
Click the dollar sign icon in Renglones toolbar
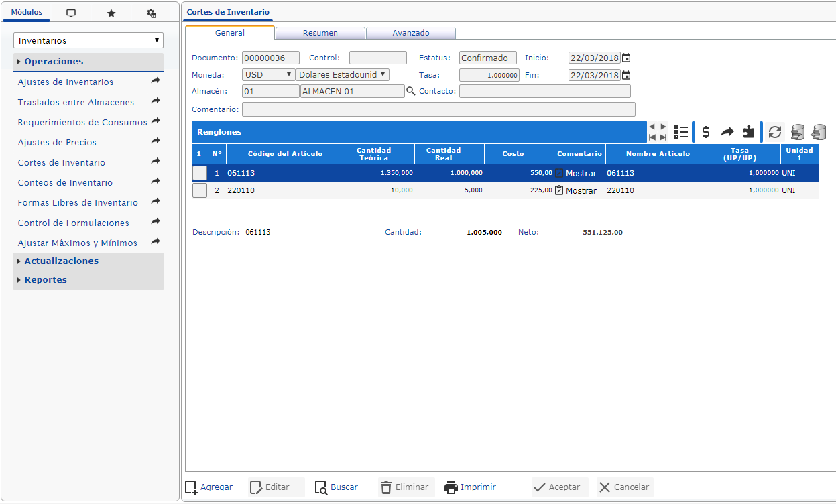706,132
